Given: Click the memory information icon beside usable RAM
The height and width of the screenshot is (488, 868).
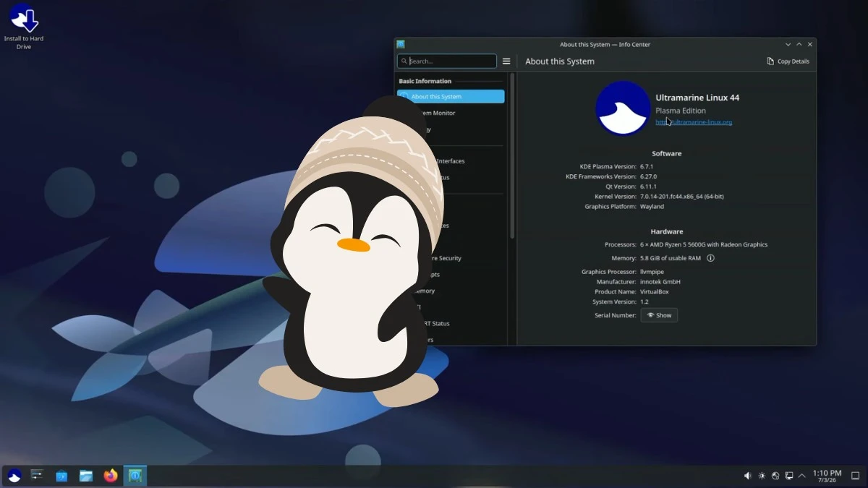Looking at the screenshot, I should 710,258.
